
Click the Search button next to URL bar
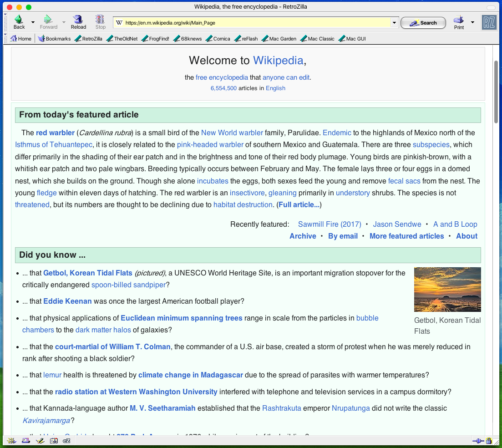tap(423, 23)
